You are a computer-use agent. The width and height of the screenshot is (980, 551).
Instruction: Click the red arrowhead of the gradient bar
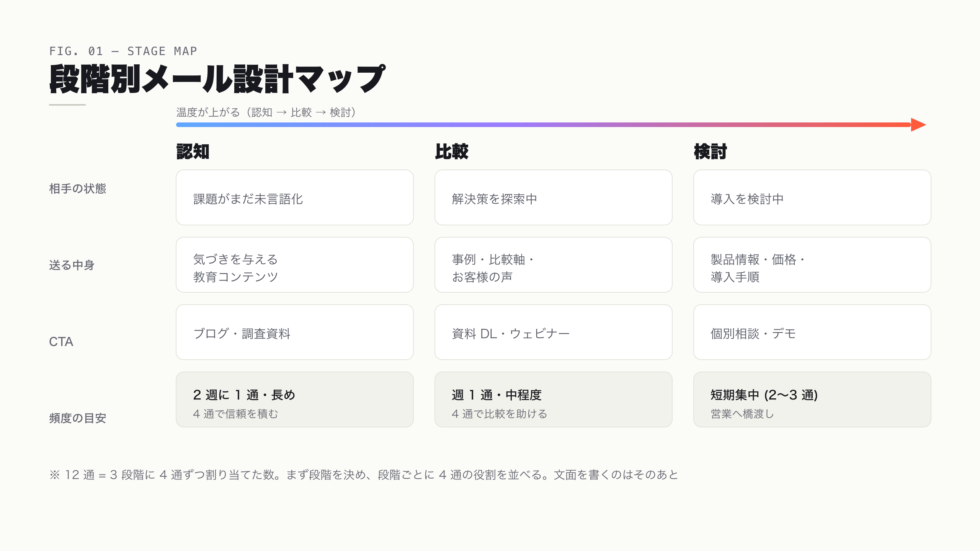tap(918, 125)
